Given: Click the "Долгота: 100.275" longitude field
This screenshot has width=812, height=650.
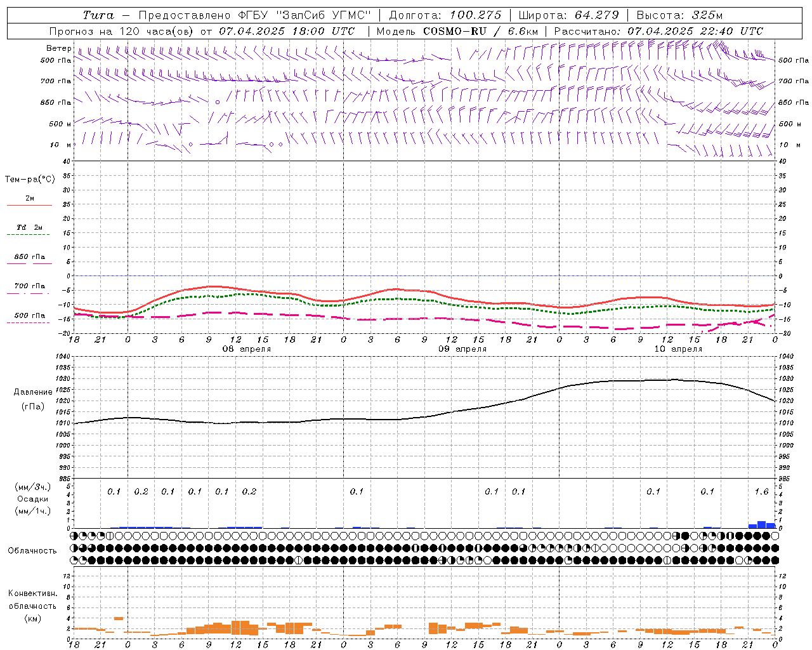Looking at the screenshot, I should (x=445, y=15).
